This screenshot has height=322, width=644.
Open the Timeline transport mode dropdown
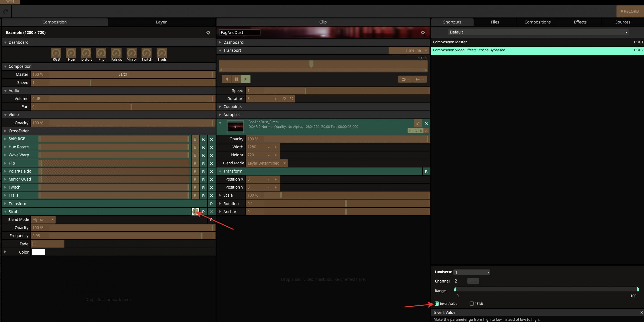(x=409, y=50)
